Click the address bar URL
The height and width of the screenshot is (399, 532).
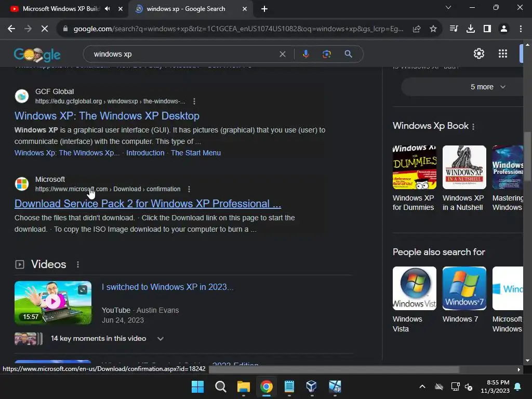coord(238,29)
